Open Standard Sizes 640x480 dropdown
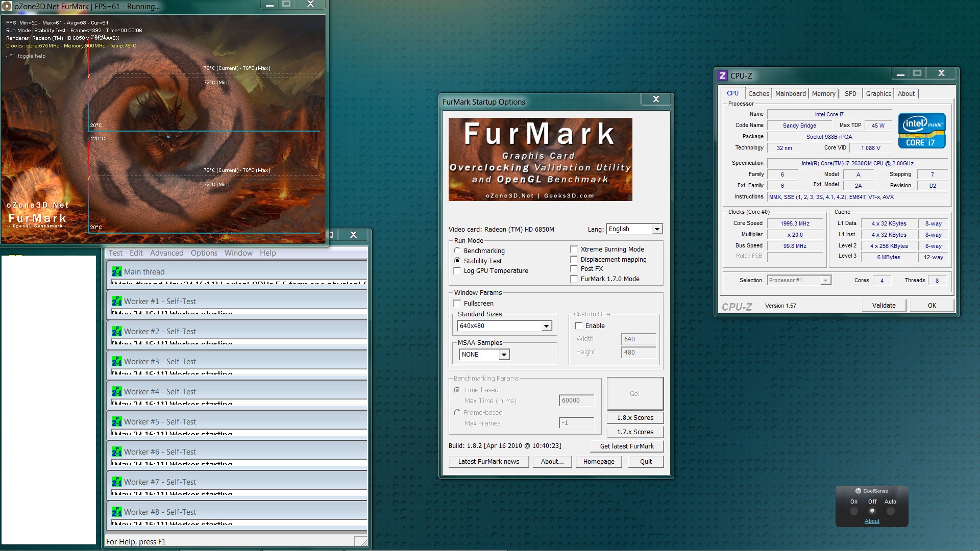The height and width of the screenshot is (551, 980). (x=505, y=326)
